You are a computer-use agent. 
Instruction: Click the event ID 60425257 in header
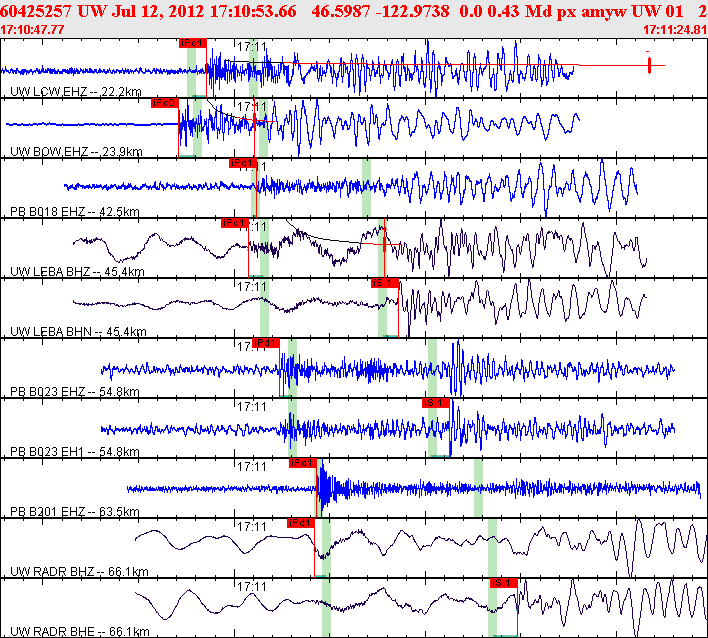(36, 11)
